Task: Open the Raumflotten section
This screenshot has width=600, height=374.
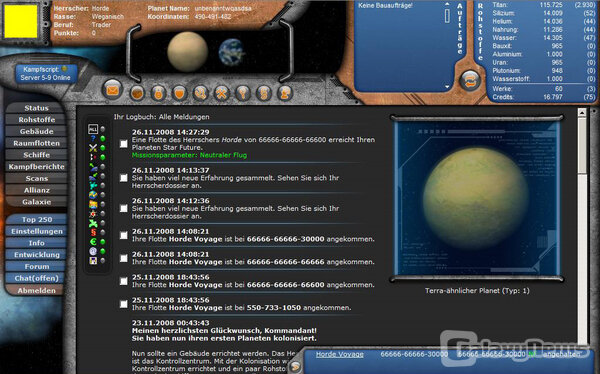Action: (x=36, y=143)
